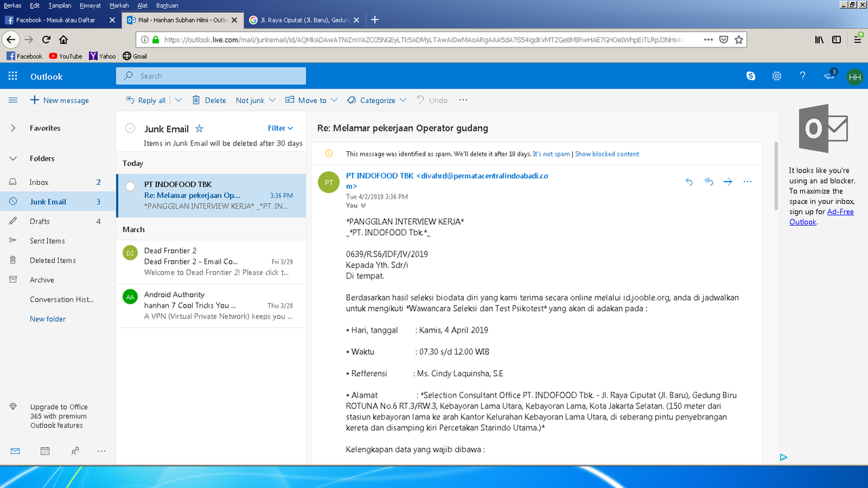
Task: Open the toolbar overflow ellipsis
Action: (463, 100)
